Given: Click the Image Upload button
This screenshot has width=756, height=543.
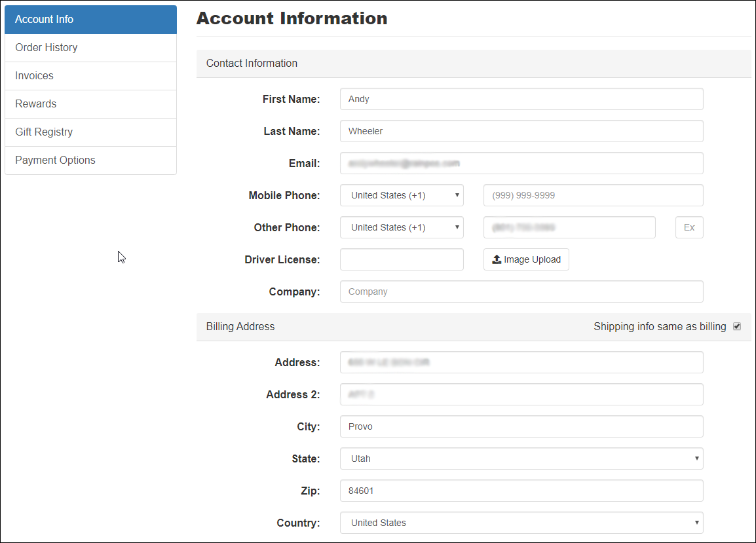Looking at the screenshot, I should click(526, 259).
